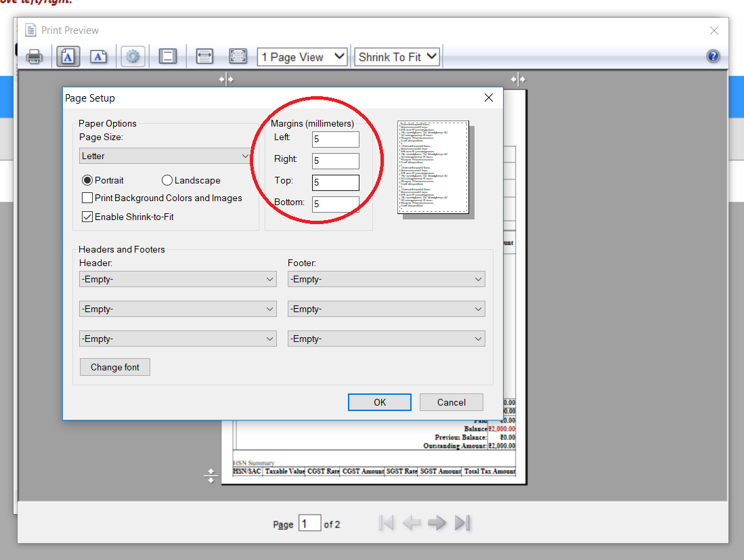744x560 pixels.
Task: Enable Print Background Colors and Images checkbox
Action: [87, 198]
